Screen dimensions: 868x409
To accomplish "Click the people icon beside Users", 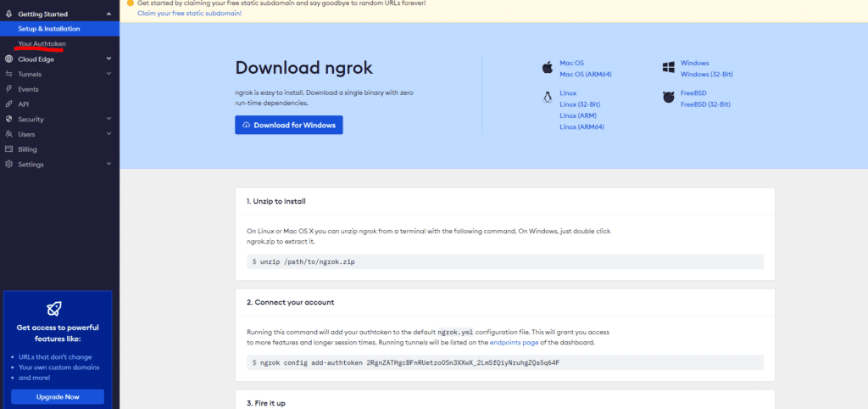I will (8, 133).
